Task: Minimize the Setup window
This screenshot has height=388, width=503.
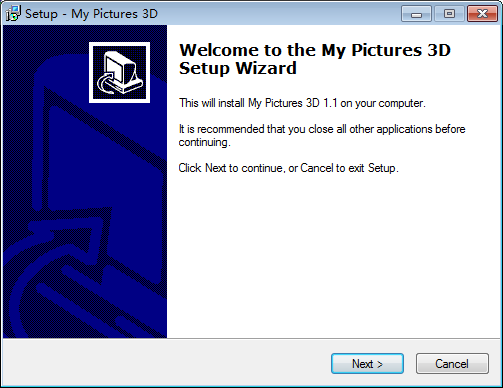Action: click(416, 14)
